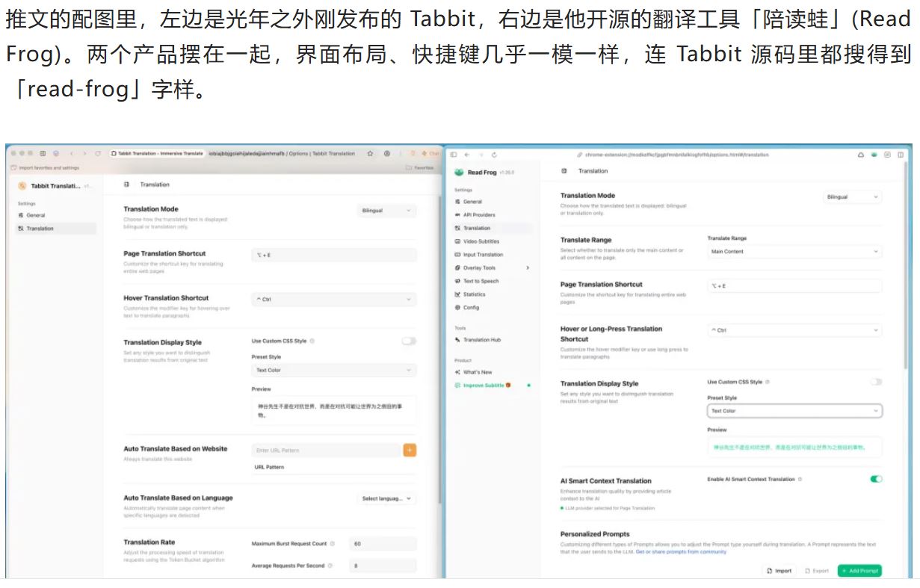
Task: Click the Tabbit Translation logo icon
Action: [22, 186]
